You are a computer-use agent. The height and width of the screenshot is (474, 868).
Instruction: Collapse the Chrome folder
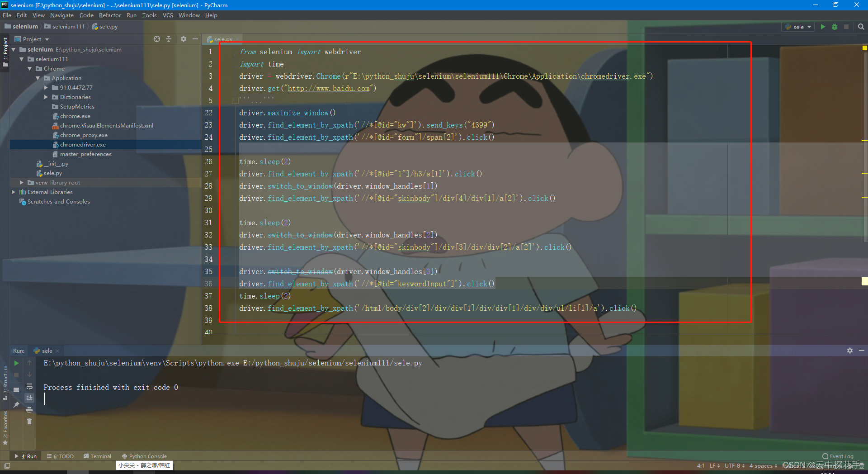pos(30,69)
